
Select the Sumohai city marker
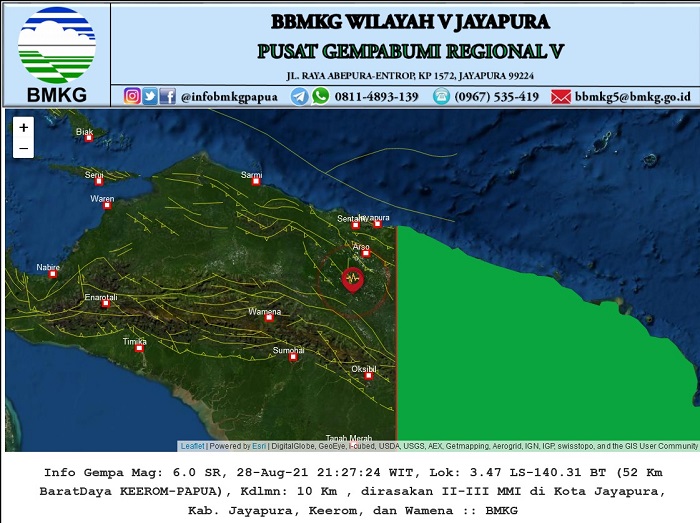pyautogui.click(x=293, y=357)
